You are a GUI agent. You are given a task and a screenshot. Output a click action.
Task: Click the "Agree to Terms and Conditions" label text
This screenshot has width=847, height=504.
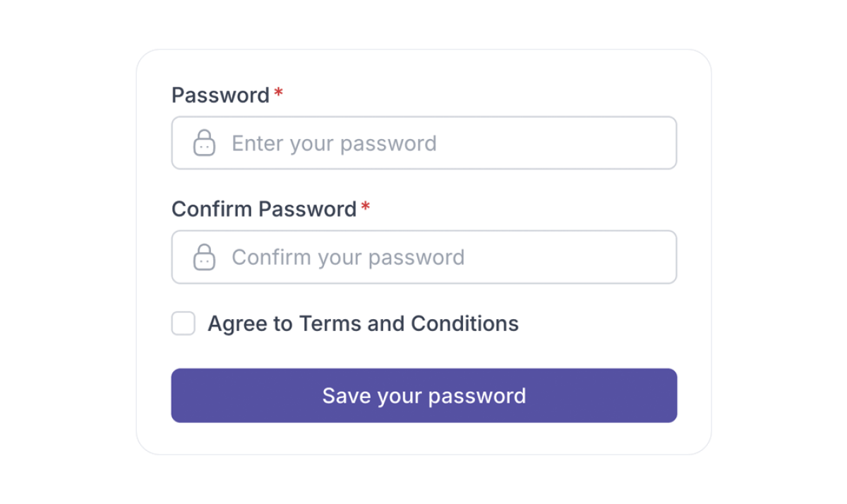(x=363, y=324)
